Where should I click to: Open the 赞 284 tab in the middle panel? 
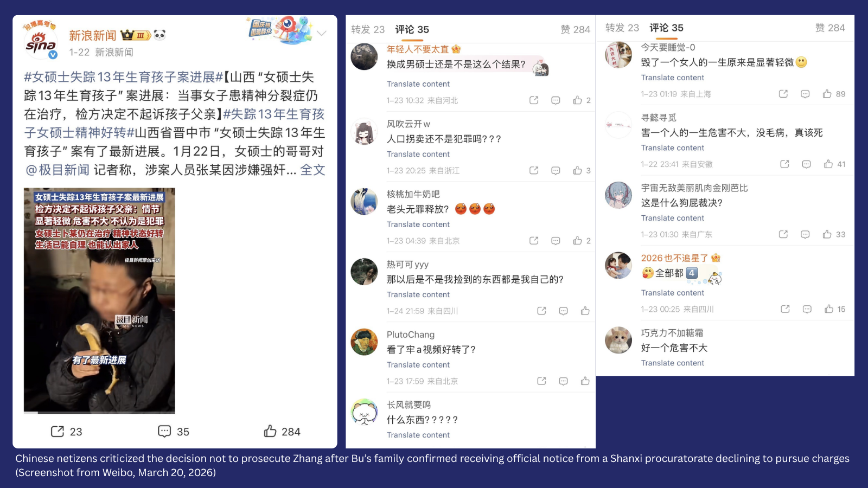tap(575, 29)
